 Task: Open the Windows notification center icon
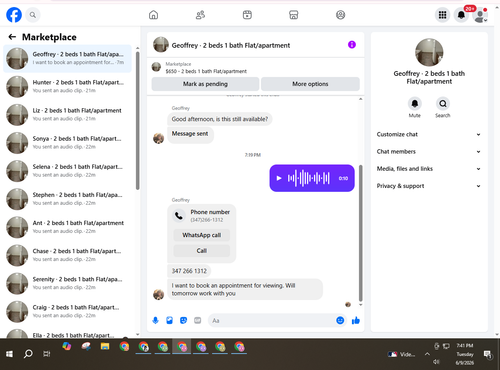488,355
